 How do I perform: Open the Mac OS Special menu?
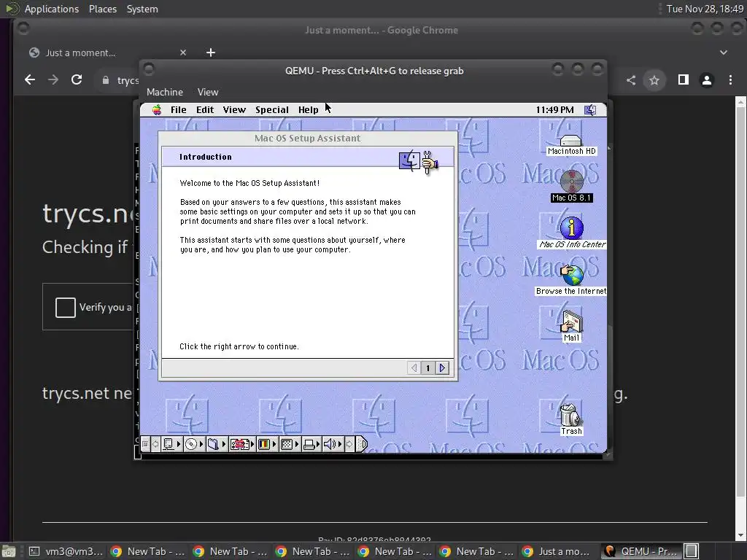[271, 110]
